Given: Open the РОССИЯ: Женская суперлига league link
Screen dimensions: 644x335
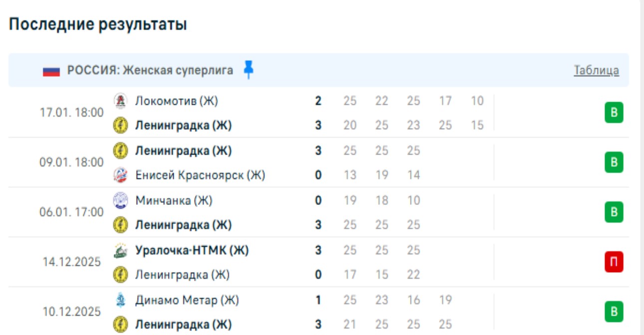Looking at the screenshot, I should click(150, 70).
